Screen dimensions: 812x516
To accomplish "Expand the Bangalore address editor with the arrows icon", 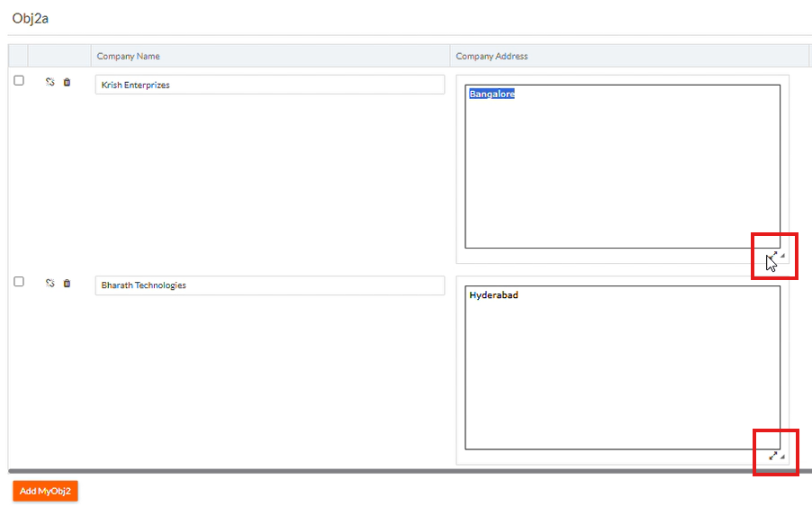I will [x=773, y=255].
